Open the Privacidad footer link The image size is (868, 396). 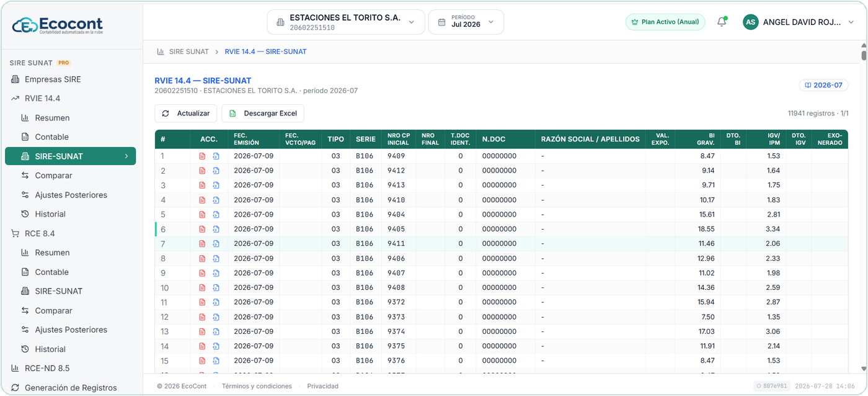pos(323,386)
